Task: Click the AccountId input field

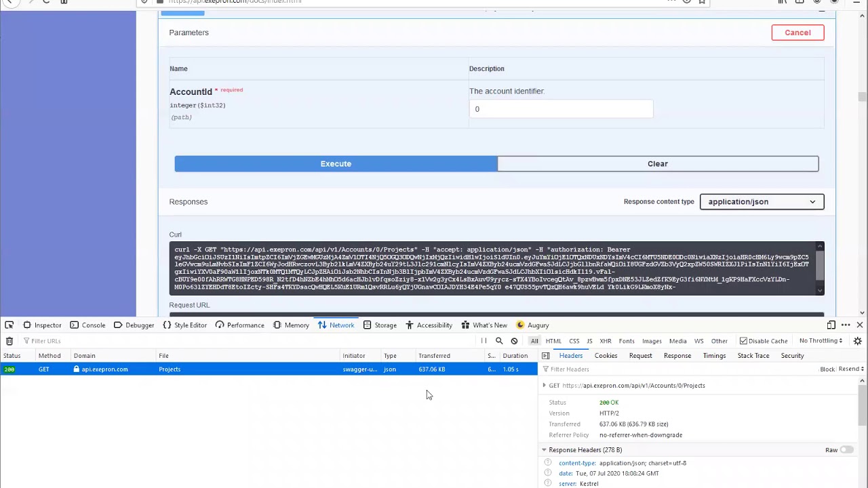Action: click(x=561, y=109)
